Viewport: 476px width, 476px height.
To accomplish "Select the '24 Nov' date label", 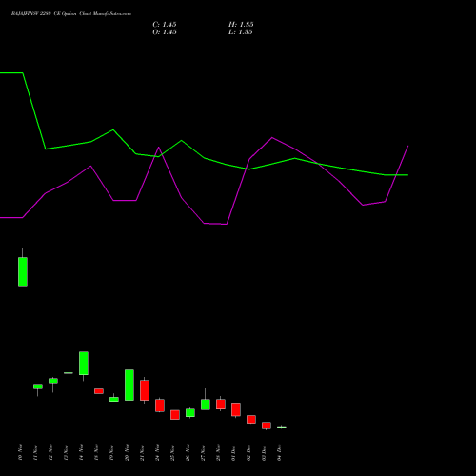I will [x=157, y=452].
